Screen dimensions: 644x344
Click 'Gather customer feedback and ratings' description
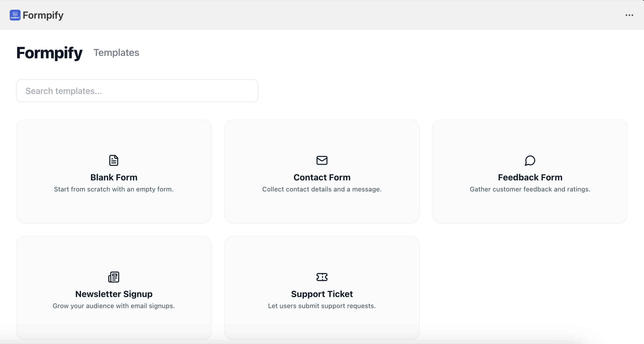pos(530,189)
